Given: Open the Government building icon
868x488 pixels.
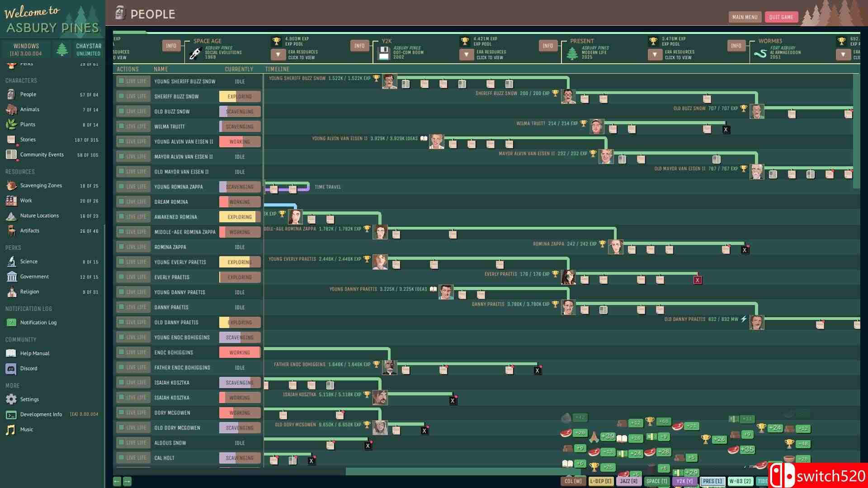Looking at the screenshot, I should point(11,277).
